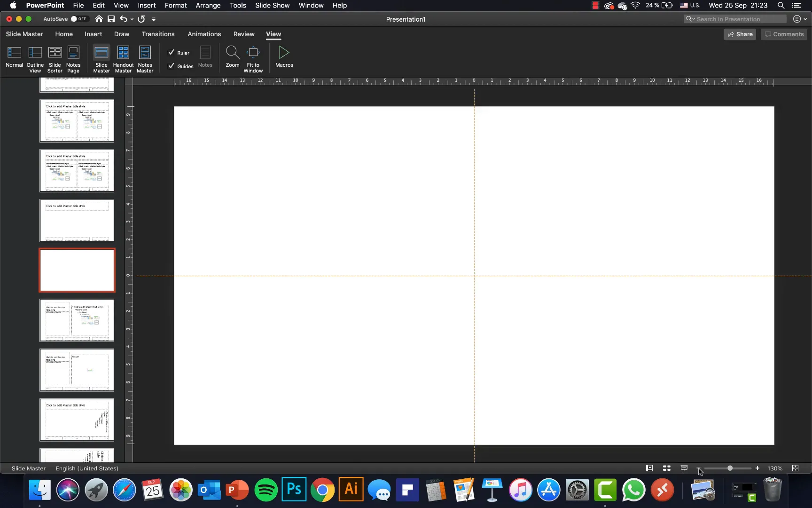Open Slide Sorter view
The image size is (812, 508).
tap(55, 59)
